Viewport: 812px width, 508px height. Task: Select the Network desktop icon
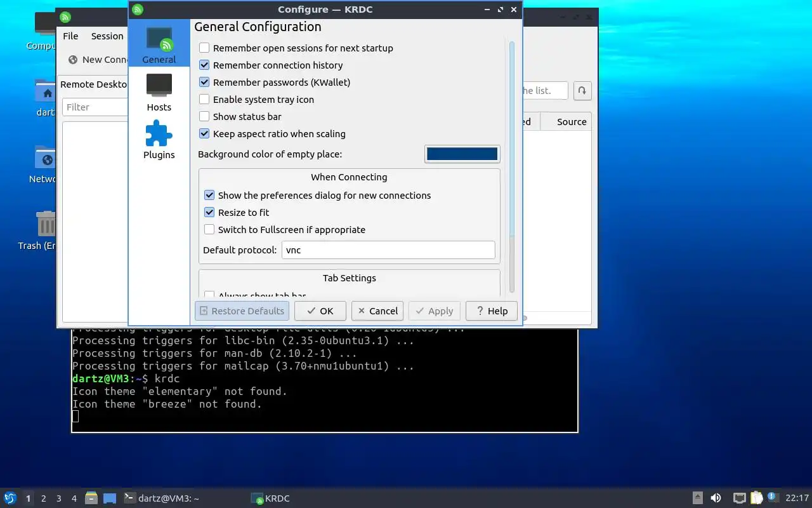click(43, 164)
